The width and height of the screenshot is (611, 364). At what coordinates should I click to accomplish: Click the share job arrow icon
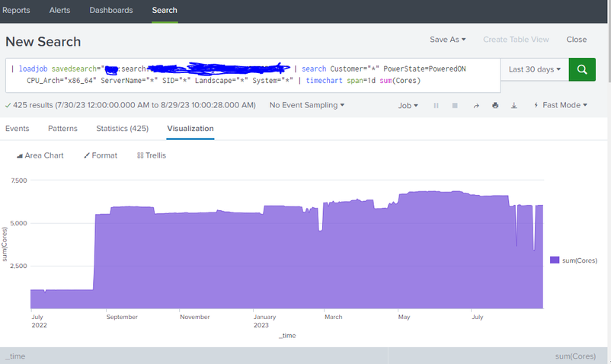pyautogui.click(x=476, y=105)
